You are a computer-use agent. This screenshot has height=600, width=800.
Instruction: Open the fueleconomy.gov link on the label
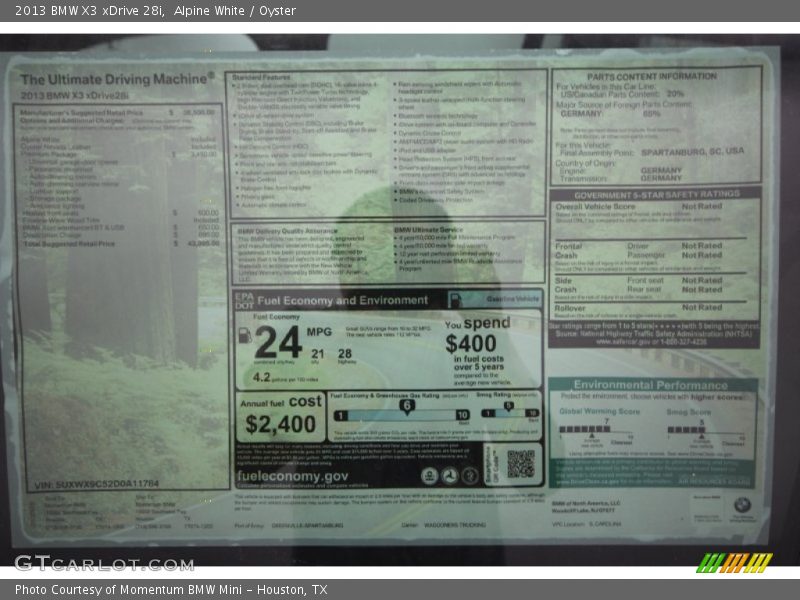[x=292, y=476]
